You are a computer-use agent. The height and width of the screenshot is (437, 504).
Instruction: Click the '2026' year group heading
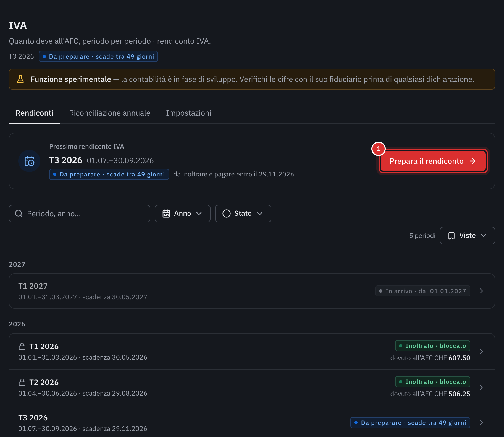pos(17,324)
